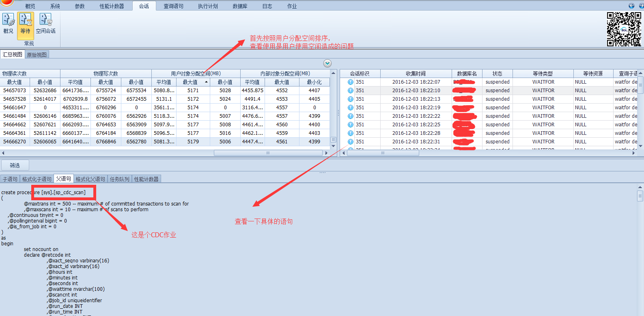Click the QR code image
The image size is (644, 316).
point(624,29)
